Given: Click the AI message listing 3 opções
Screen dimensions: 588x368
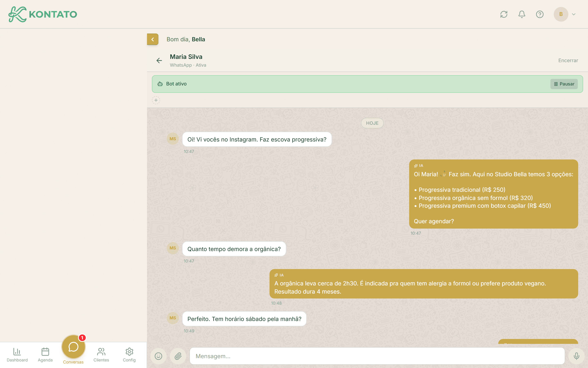Looking at the screenshot, I should click(x=493, y=194).
